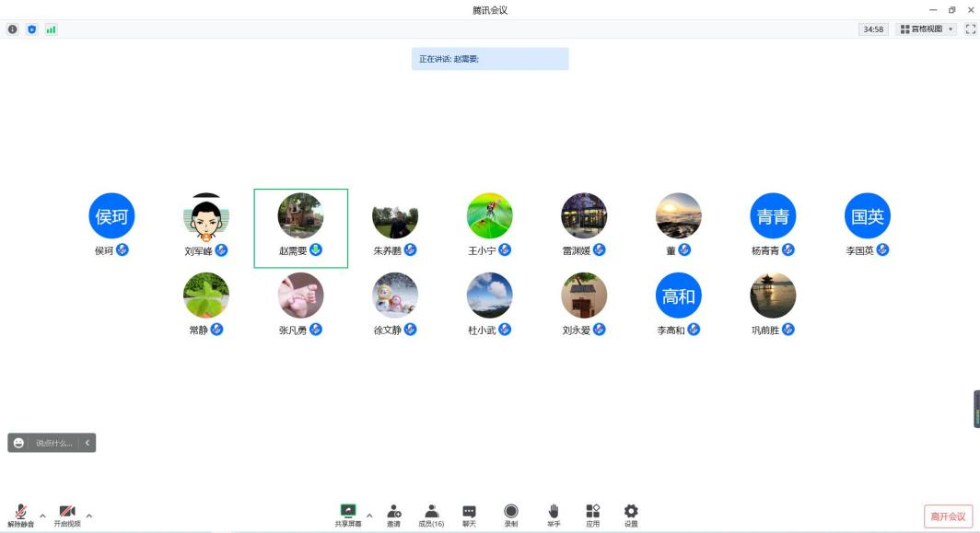This screenshot has height=533, width=980.
Task: Expand audio options arrow beside the microphone
Action: pyautogui.click(x=42, y=515)
